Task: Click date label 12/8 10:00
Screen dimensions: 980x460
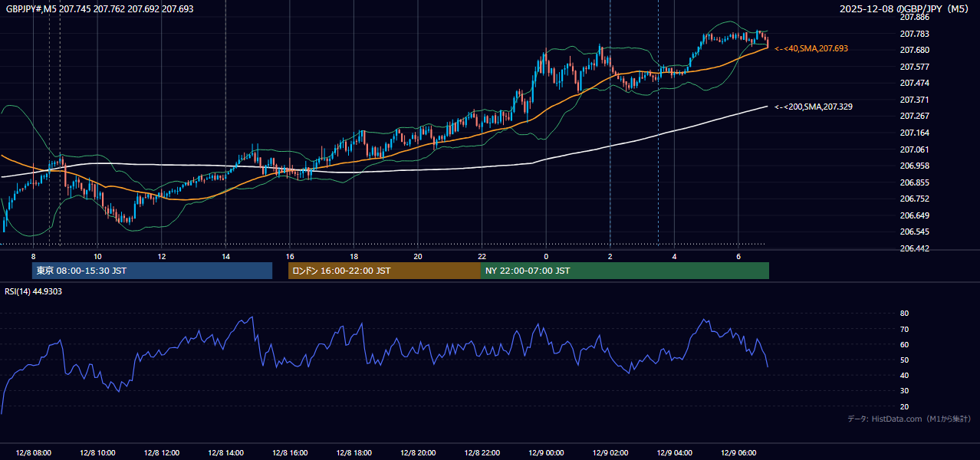Action: pyautogui.click(x=97, y=452)
